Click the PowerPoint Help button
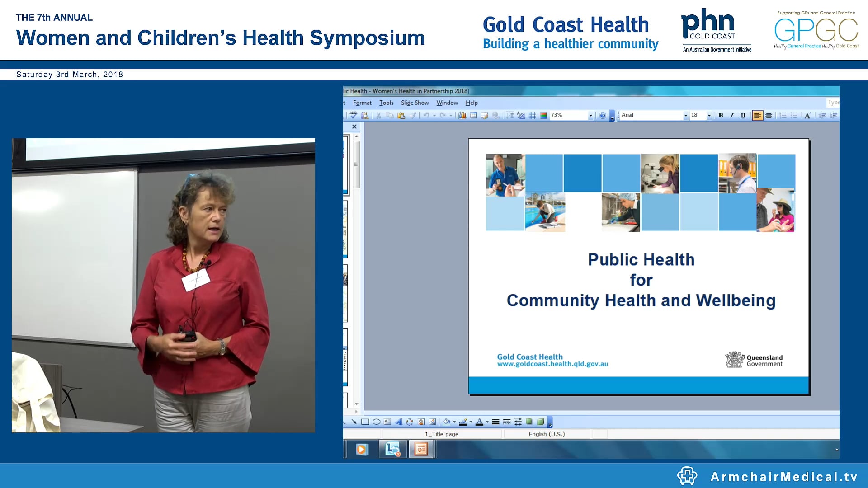Image resolution: width=868 pixels, height=488 pixels. [x=603, y=116]
